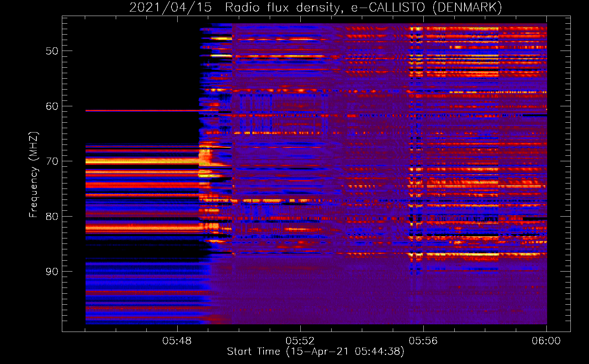
Task: Select the 70 MHz frequency tick label
Action: click(x=52, y=161)
